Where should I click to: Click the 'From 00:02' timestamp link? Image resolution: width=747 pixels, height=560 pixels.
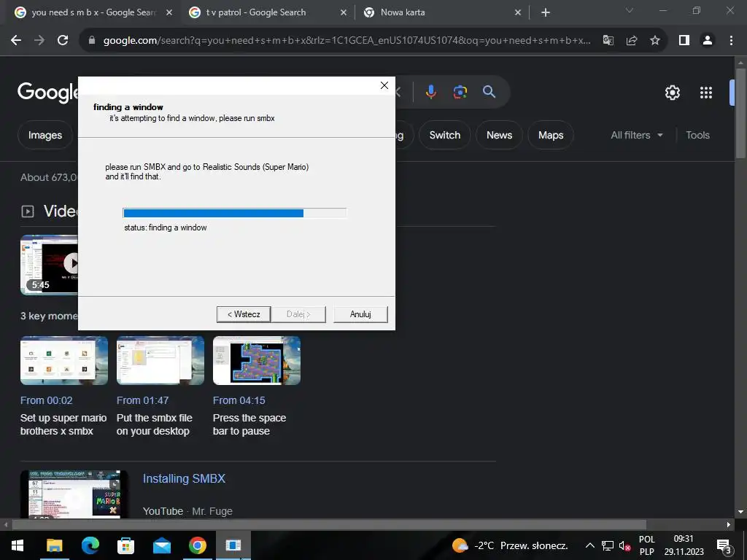coord(46,400)
